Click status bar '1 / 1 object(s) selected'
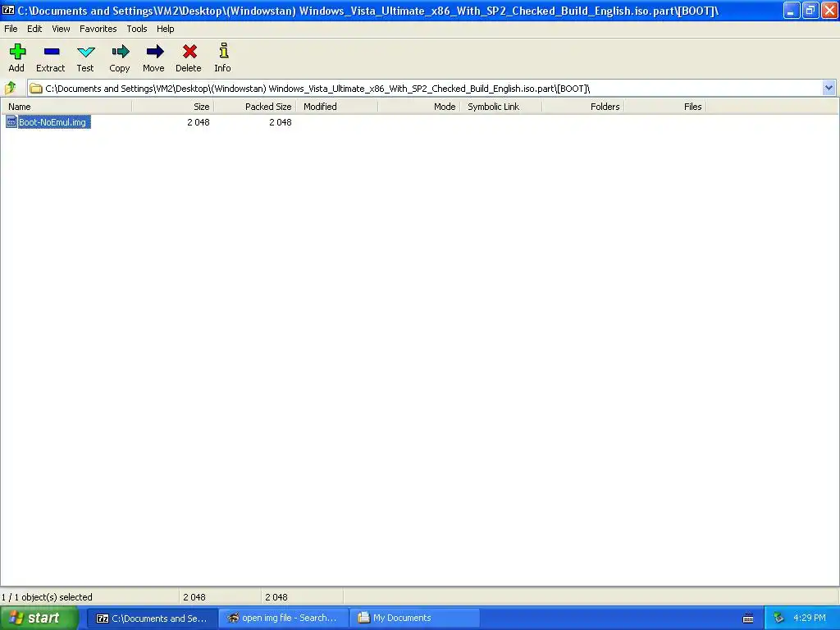The image size is (840, 630). (x=47, y=597)
